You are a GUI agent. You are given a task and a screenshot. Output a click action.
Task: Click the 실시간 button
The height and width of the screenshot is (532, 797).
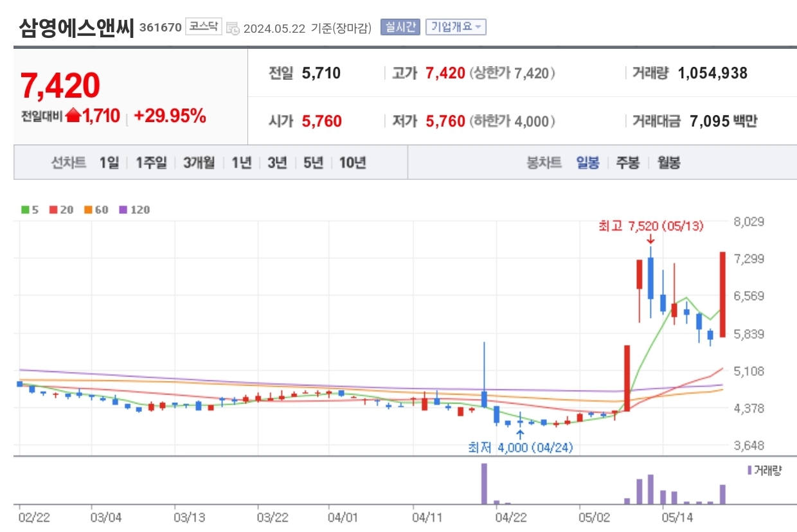click(400, 27)
